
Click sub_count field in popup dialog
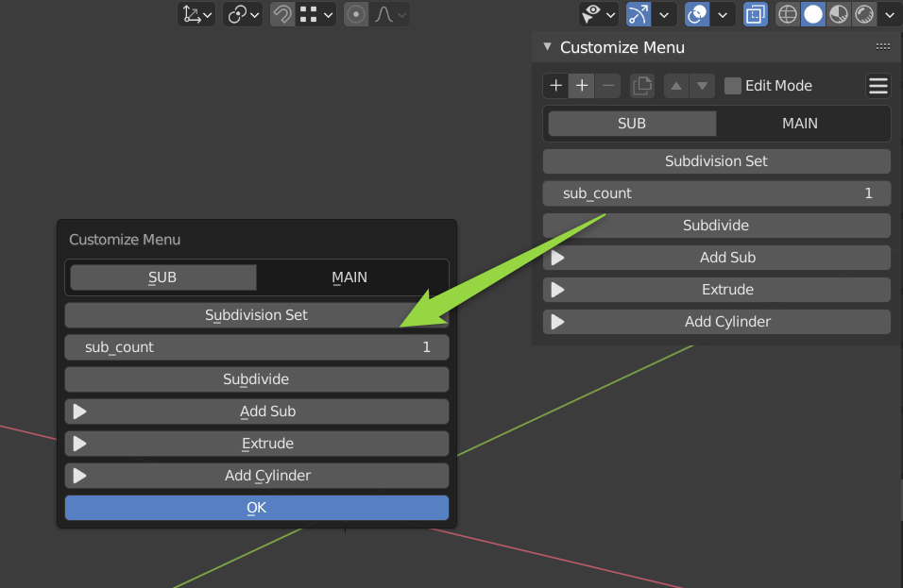pos(257,347)
